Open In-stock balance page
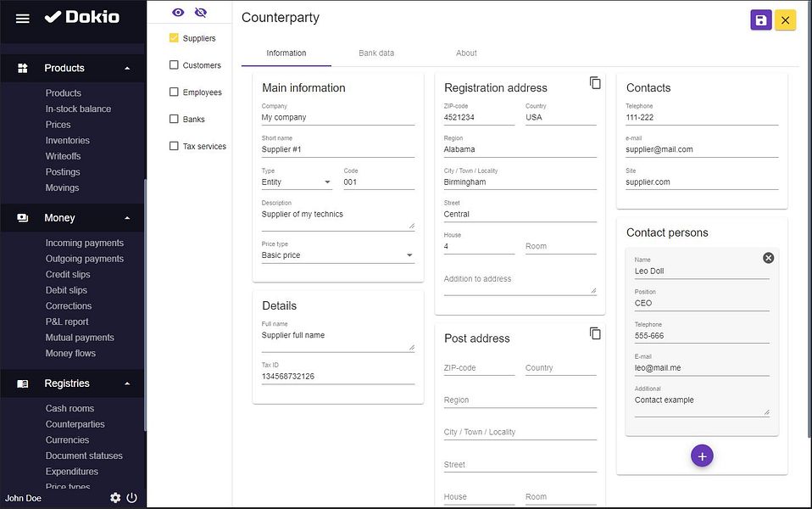The width and height of the screenshot is (812, 509). click(78, 109)
